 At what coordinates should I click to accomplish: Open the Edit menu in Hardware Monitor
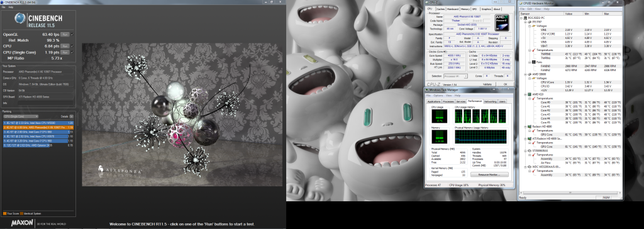[529, 9]
